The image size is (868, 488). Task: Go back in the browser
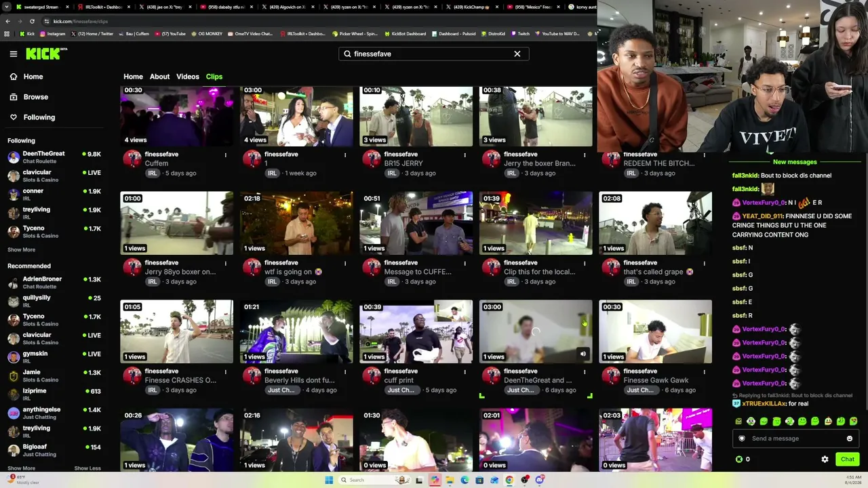[7, 21]
